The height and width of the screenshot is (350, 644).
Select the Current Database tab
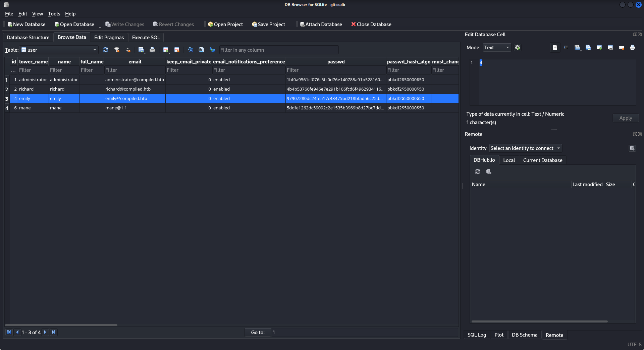click(x=543, y=160)
